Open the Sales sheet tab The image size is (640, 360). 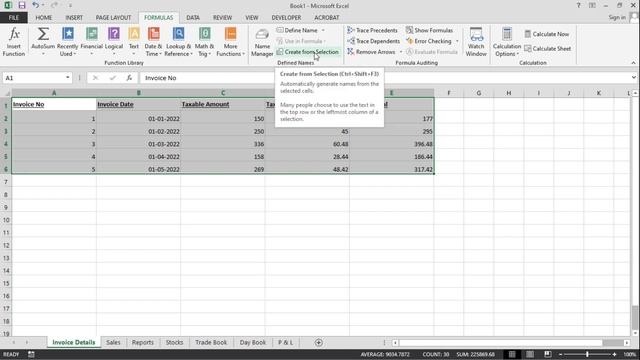point(113,342)
